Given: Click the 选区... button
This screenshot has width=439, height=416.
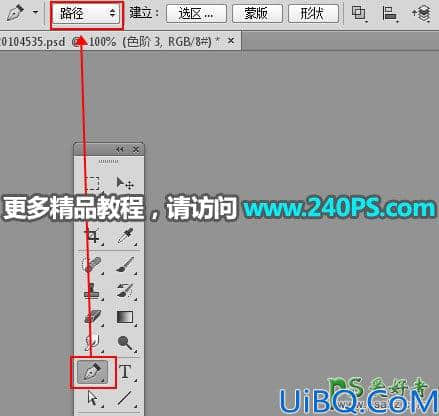Looking at the screenshot, I should 196,13.
